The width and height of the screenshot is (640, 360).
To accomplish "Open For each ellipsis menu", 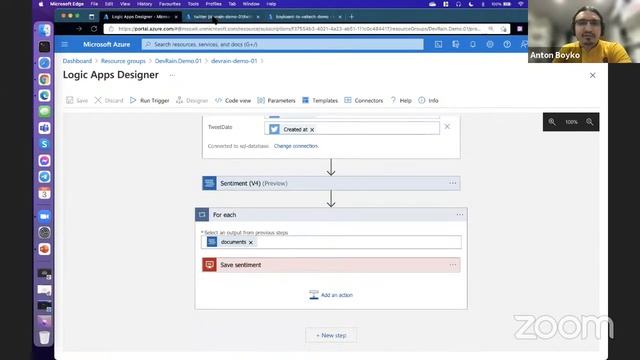I will point(460,215).
